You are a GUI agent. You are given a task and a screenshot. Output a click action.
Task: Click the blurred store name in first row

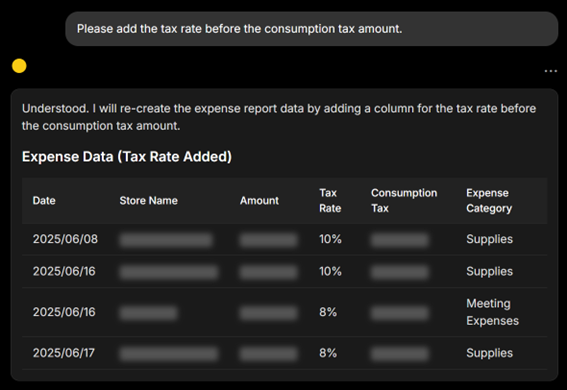(166, 240)
